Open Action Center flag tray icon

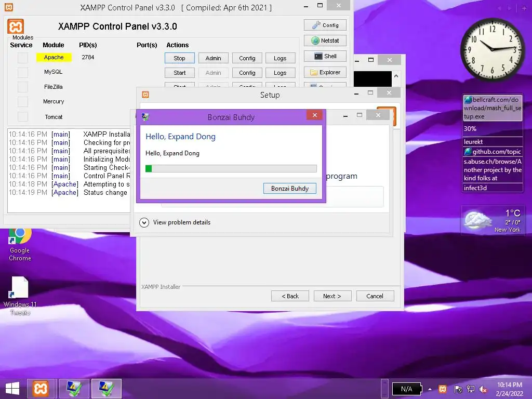[458, 389]
